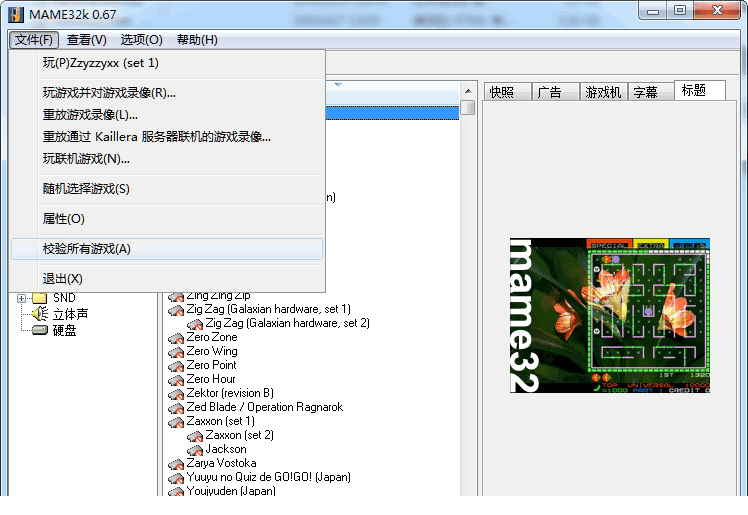The image size is (748, 515).
Task: Click the Jackson game icon
Action: pyautogui.click(x=195, y=451)
